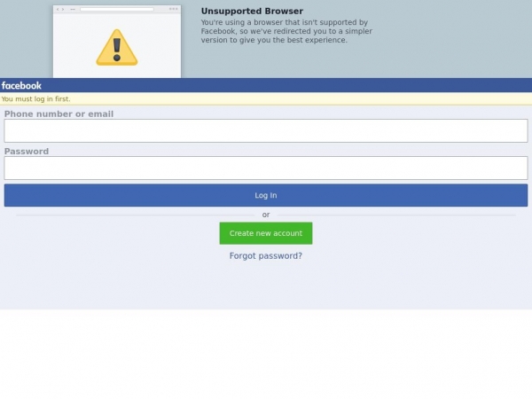Click the "Password" field label

(27, 151)
